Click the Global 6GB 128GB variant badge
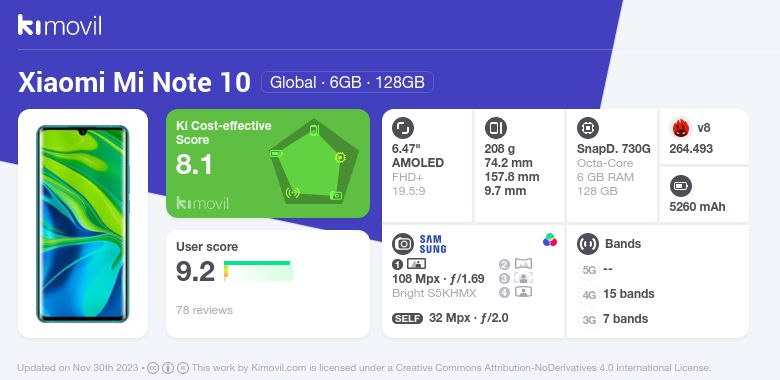The height and width of the screenshot is (380, 780). (x=347, y=82)
